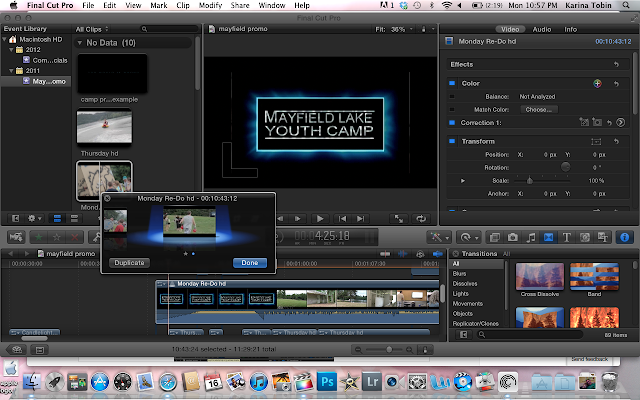Switch to the Audio inspector tab

(x=542, y=29)
